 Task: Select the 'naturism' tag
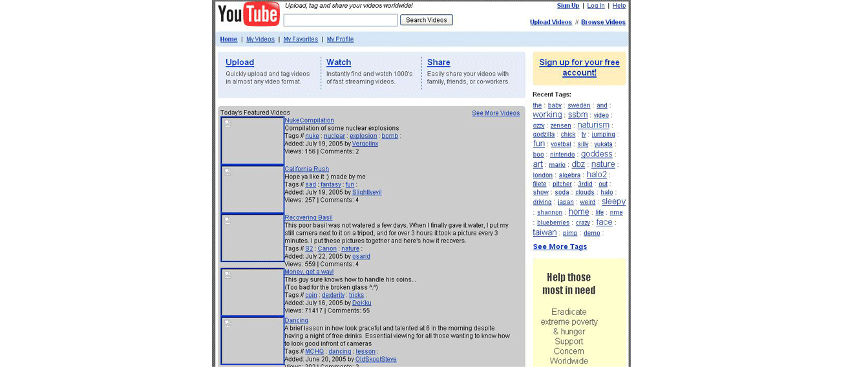593,125
